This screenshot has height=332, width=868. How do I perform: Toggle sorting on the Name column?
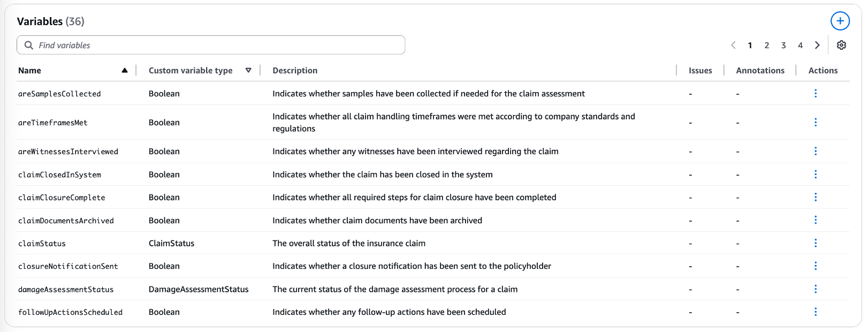(x=125, y=70)
